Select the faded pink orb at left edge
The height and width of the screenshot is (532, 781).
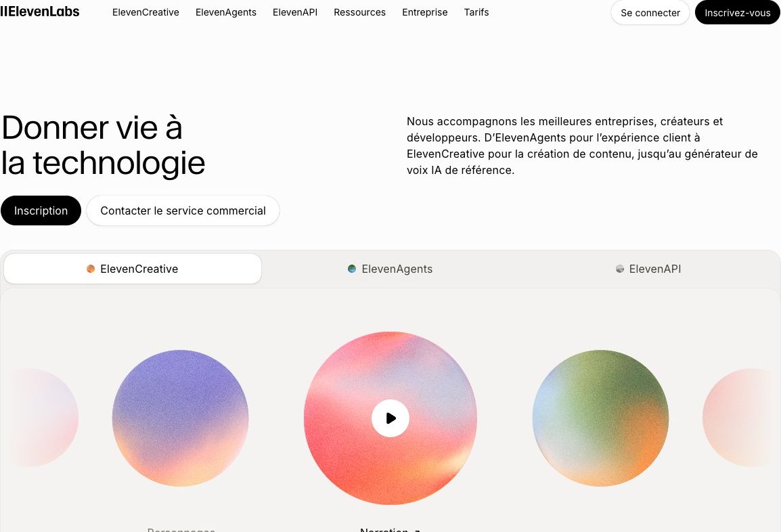tap(40, 418)
